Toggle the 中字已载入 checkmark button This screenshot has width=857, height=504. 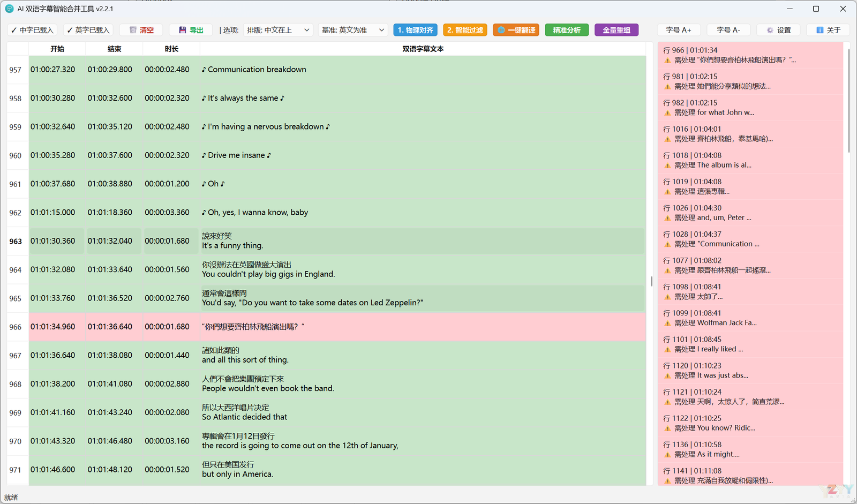(32, 30)
